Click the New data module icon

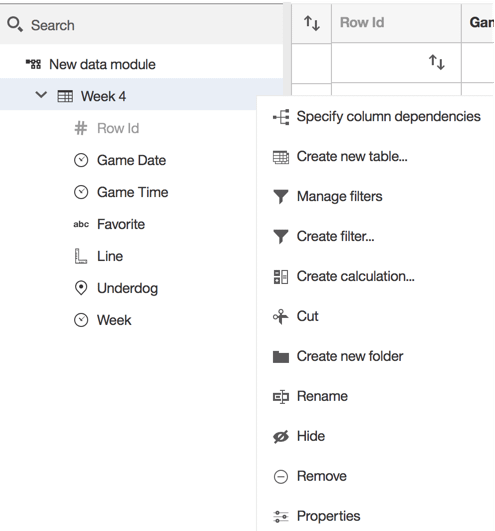tap(33, 64)
